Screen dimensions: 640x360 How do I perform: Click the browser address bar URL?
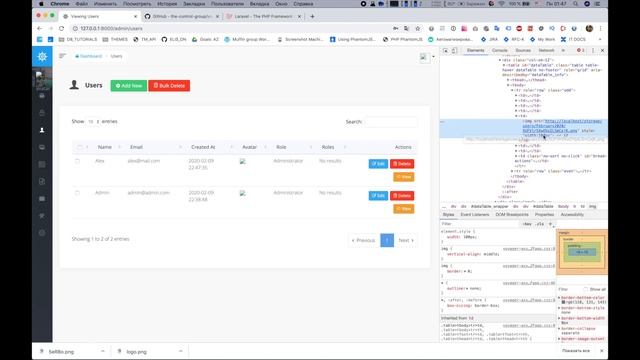pyautogui.click(x=111, y=29)
